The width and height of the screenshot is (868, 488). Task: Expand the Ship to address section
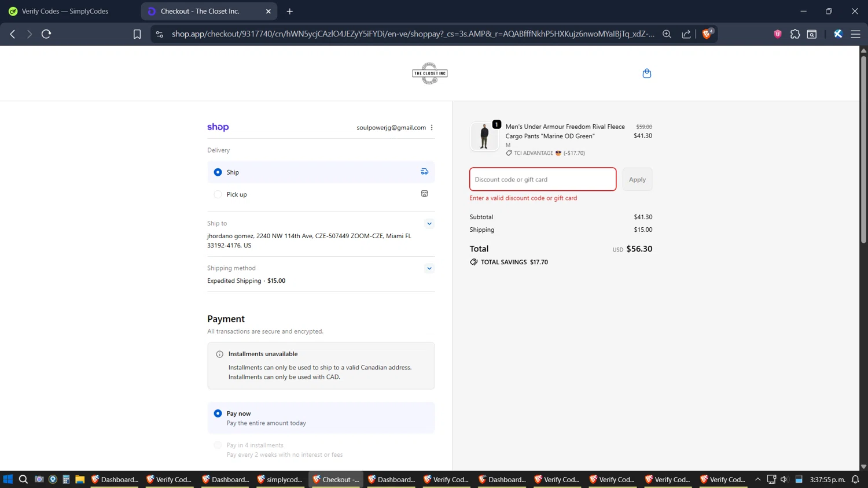pos(429,224)
